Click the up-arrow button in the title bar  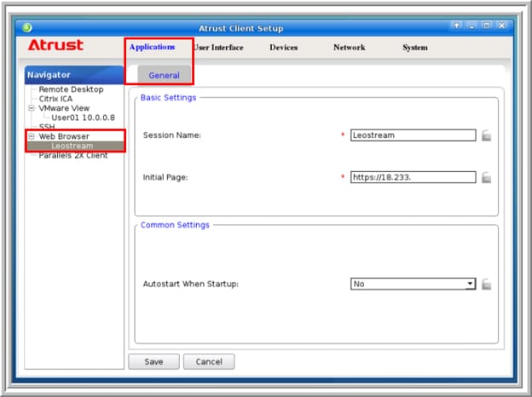coord(456,26)
